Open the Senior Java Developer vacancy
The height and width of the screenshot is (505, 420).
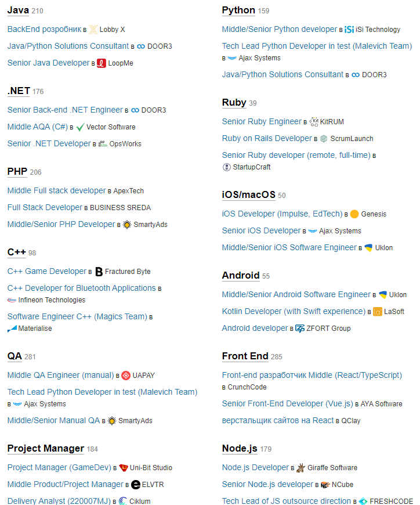[48, 63]
